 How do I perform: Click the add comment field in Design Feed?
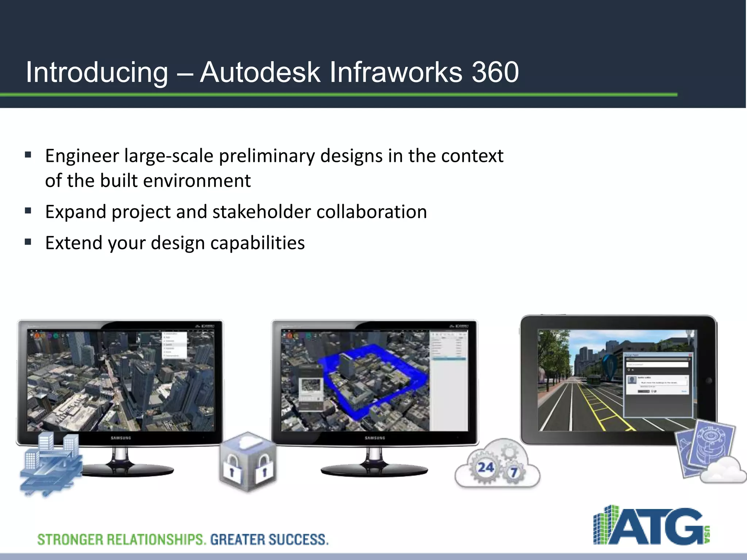[657, 364]
